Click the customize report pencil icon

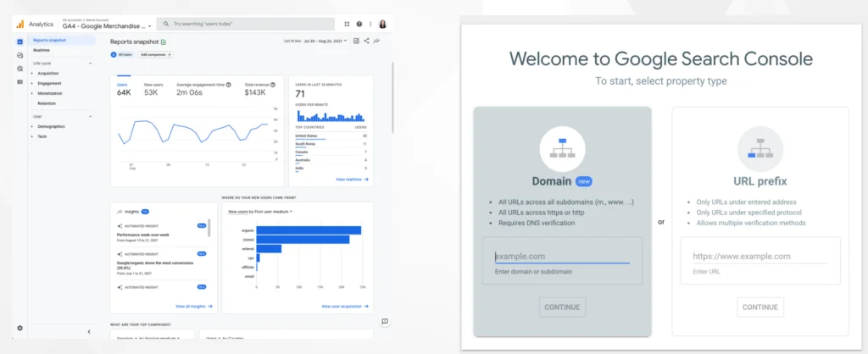pyautogui.click(x=357, y=41)
